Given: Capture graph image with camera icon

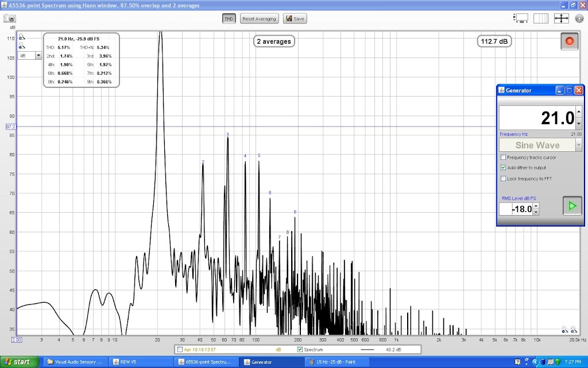Looking at the screenshot, I should [10, 18].
